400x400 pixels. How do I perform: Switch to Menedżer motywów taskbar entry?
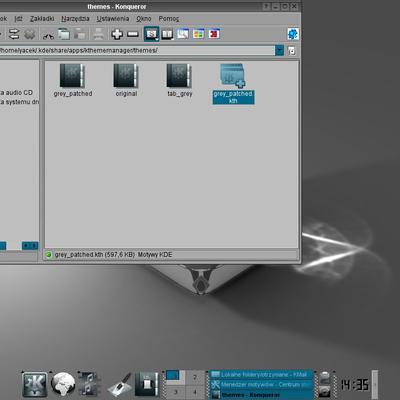tap(261, 384)
